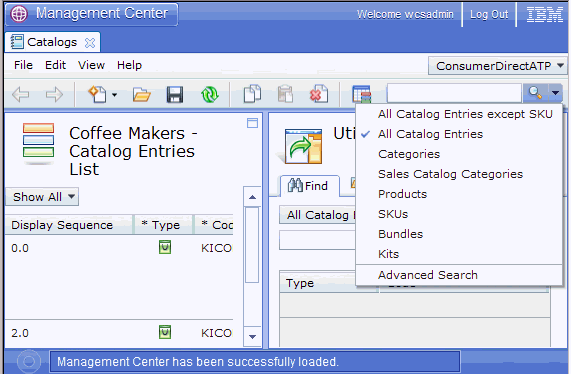The image size is (571, 374).
Task: Click the Type column header in Utilities
Action: tap(328, 283)
